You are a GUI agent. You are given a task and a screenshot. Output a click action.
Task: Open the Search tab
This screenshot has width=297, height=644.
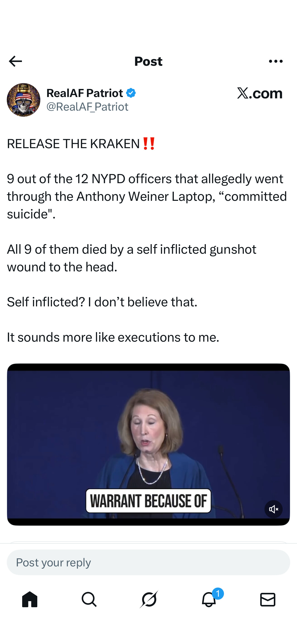point(89,599)
